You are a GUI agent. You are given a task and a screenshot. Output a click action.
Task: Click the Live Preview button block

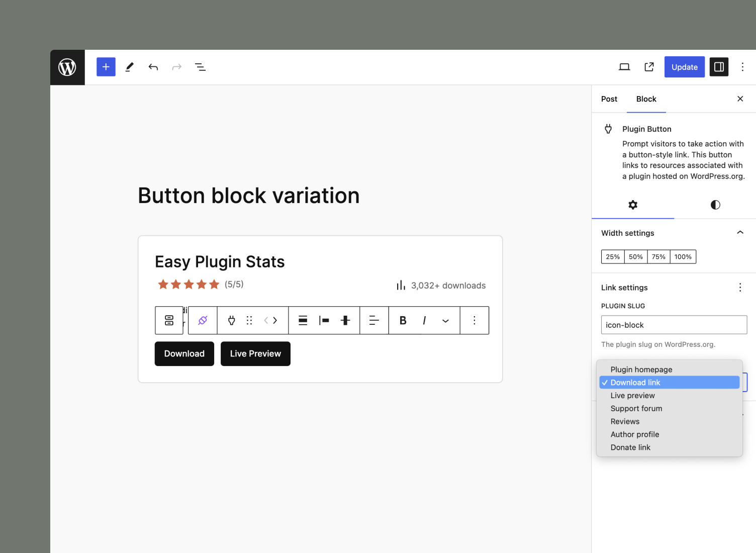(x=255, y=354)
